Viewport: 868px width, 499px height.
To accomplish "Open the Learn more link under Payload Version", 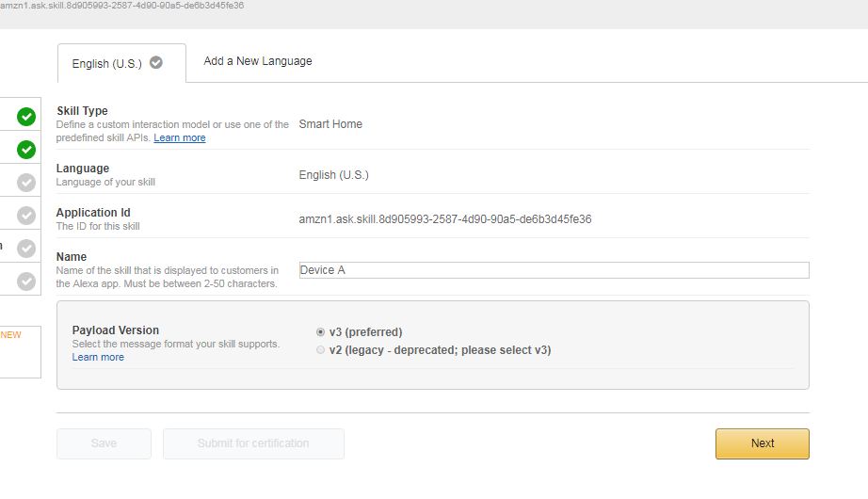I will 98,357.
